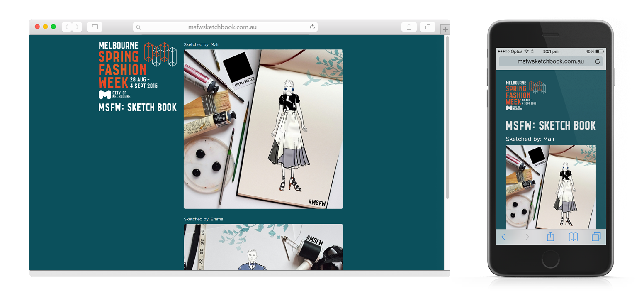The height and width of the screenshot is (296, 644).
Task: Click the desktop msfwsketchbook.com.au address field
Action: (x=225, y=27)
